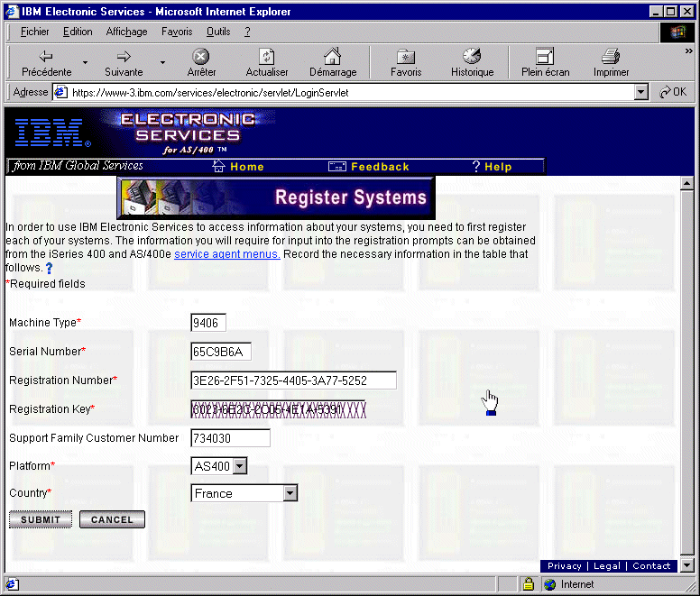700x596 pixels.
Task: Open the Country France dropdown
Action: pos(244,493)
